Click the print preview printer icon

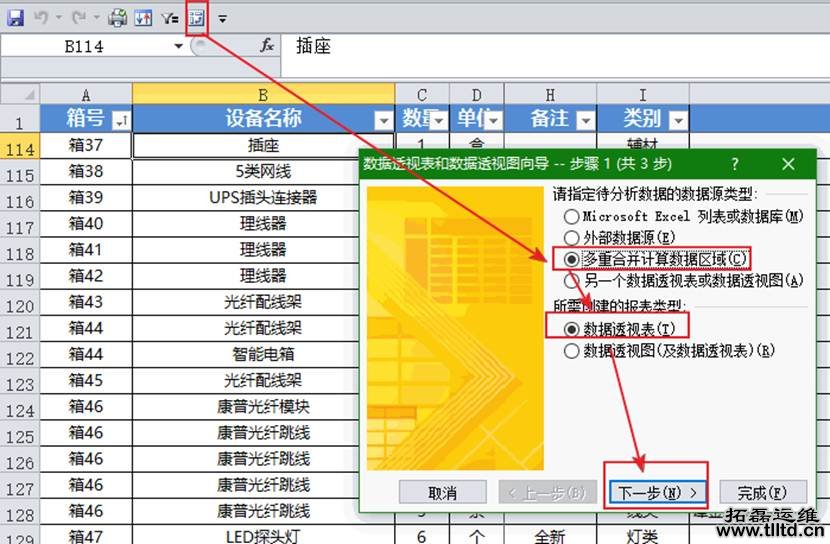click(x=118, y=19)
